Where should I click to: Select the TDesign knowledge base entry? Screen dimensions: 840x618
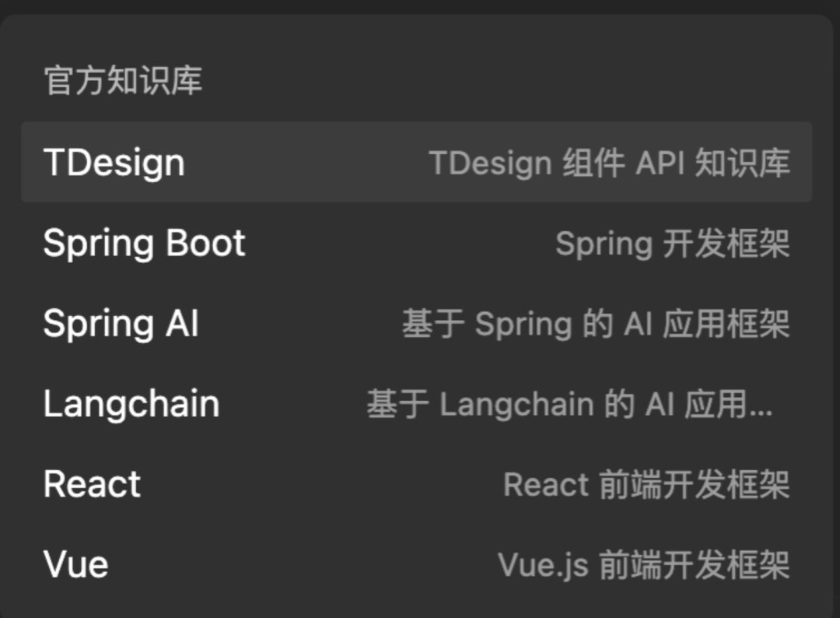(416, 162)
